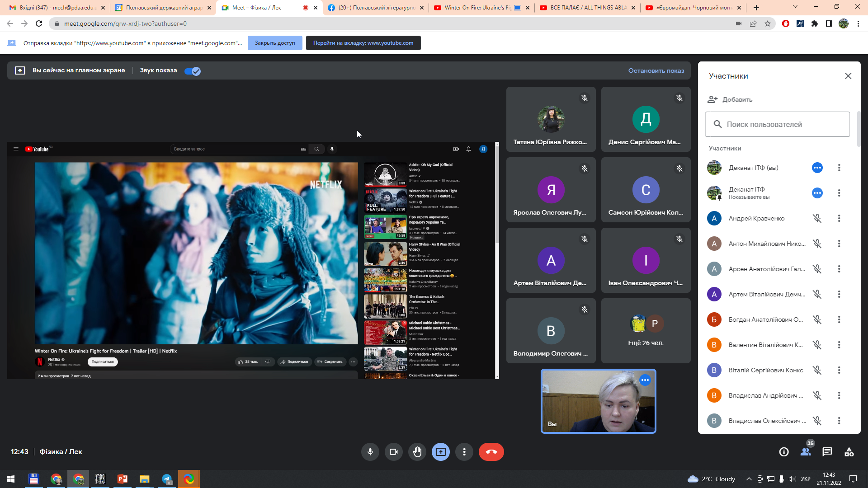Open File Explorer from the taskbar
Image resolution: width=868 pixels, height=488 pixels.
point(145,479)
